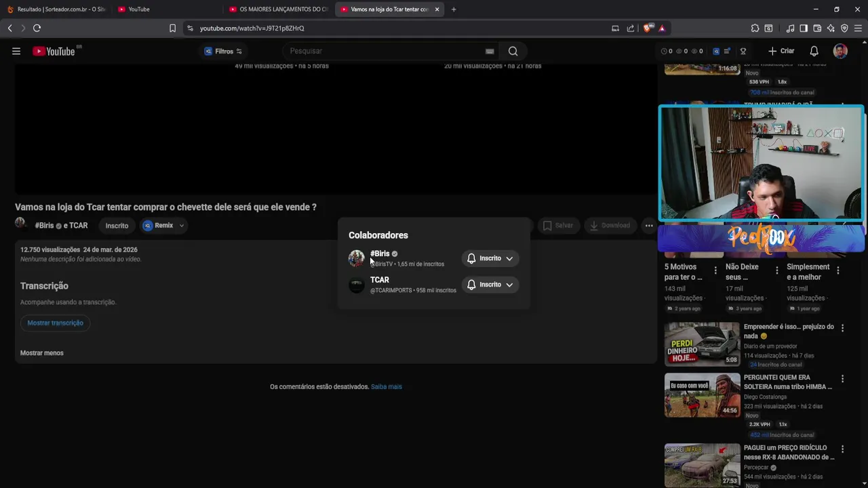Image resolution: width=868 pixels, height=488 pixels.
Task: Open options for Simplesment e a melhor short
Action: coord(838,270)
